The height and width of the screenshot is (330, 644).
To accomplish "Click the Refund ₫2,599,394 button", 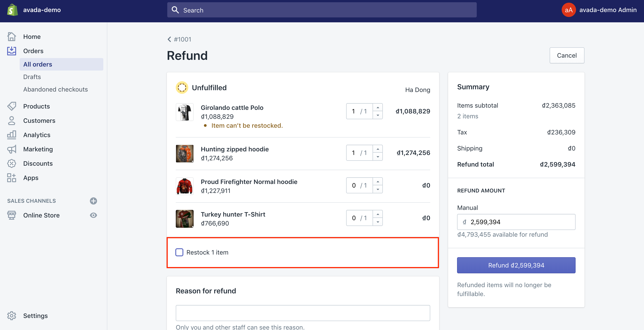I will pyautogui.click(x=516, y=265).
